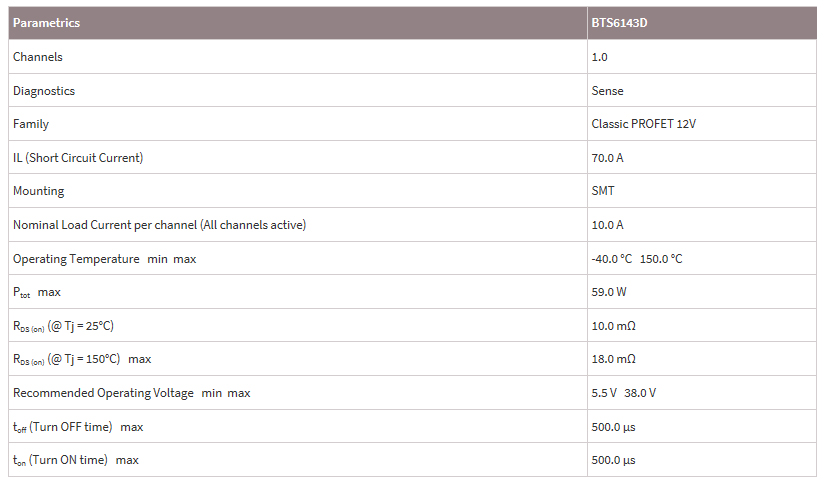Select the Channels row label
Viewport: 828px width, 491px height.
click(38, 57)
